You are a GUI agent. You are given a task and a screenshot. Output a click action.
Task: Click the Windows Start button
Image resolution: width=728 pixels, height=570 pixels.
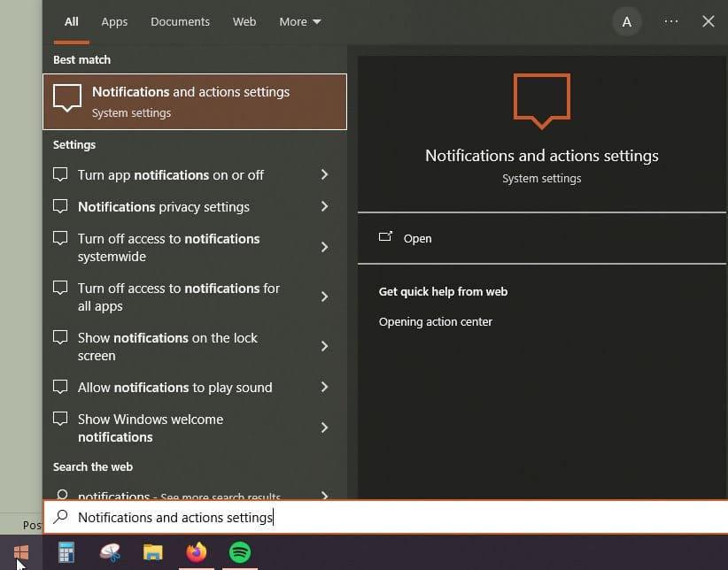(x=21, y=552)
